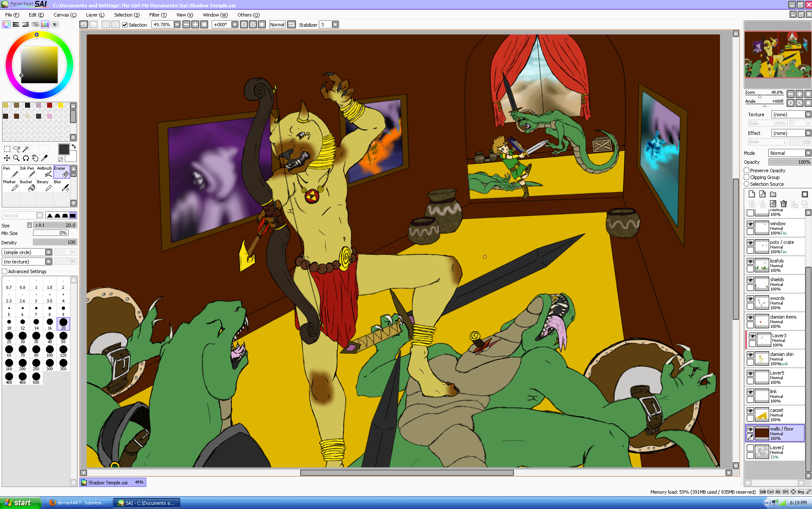812x509 pixels.
Task: Clear the selected layer with eraser icon
Action: point(773,204)
